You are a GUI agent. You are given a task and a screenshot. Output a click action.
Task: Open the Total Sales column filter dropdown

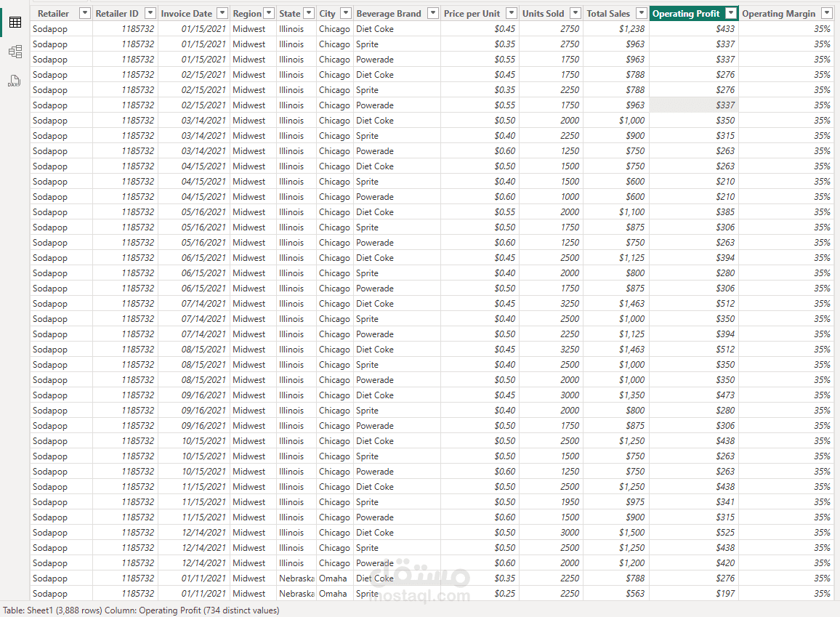[x=641, y=13]
